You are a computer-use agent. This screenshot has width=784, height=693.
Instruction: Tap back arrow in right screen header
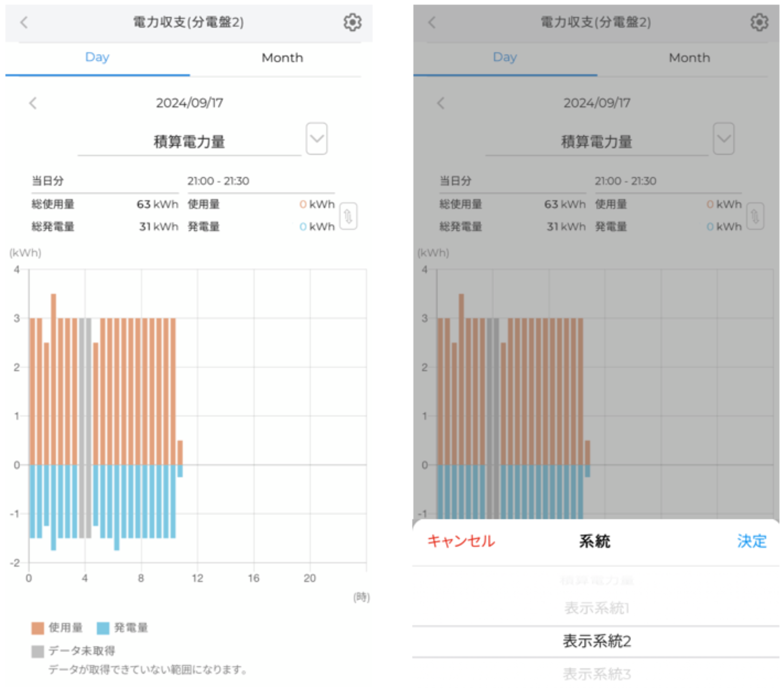click(x=432, y=22)
